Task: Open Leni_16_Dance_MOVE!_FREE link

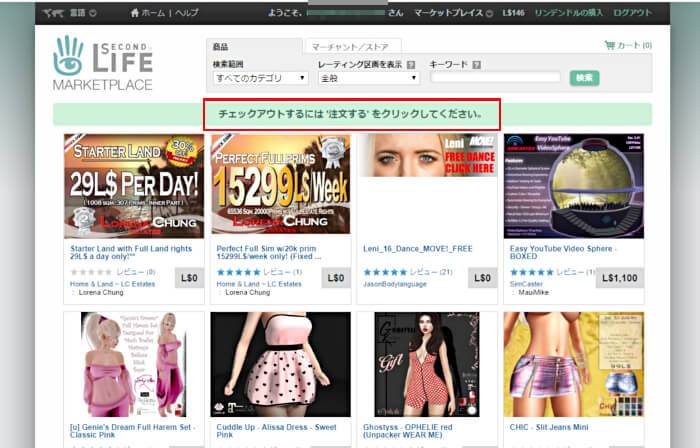Action: (x=417, y=249)
